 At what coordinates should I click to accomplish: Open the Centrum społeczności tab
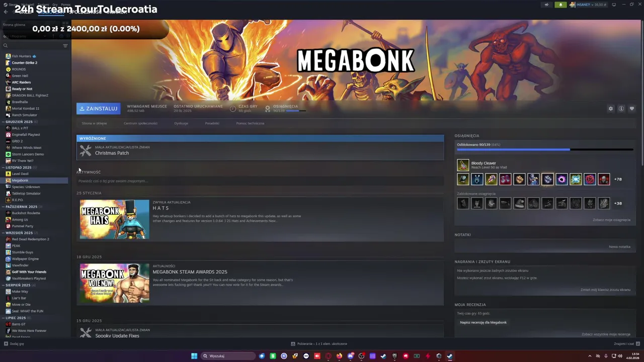click(x=140, y=123)
